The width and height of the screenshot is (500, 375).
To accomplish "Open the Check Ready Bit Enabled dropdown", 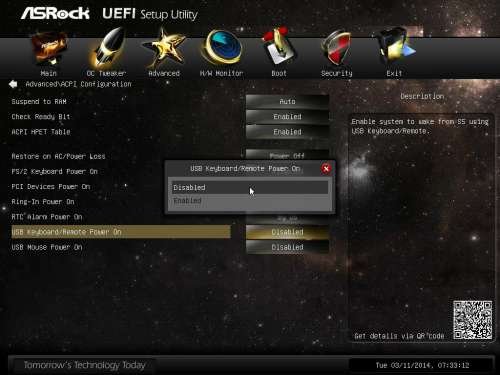I will [x=287, y=117].
